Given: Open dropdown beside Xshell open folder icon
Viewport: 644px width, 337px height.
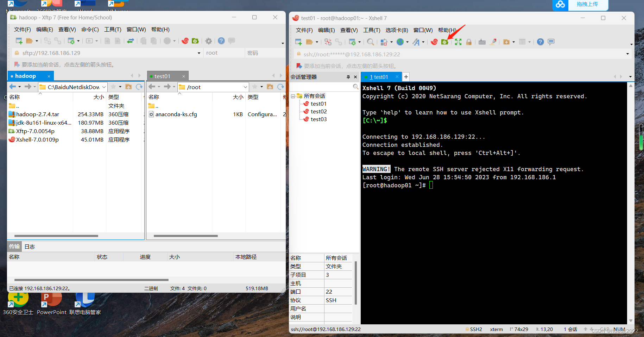Looking at the screenshot, I should tap(317, 42).
